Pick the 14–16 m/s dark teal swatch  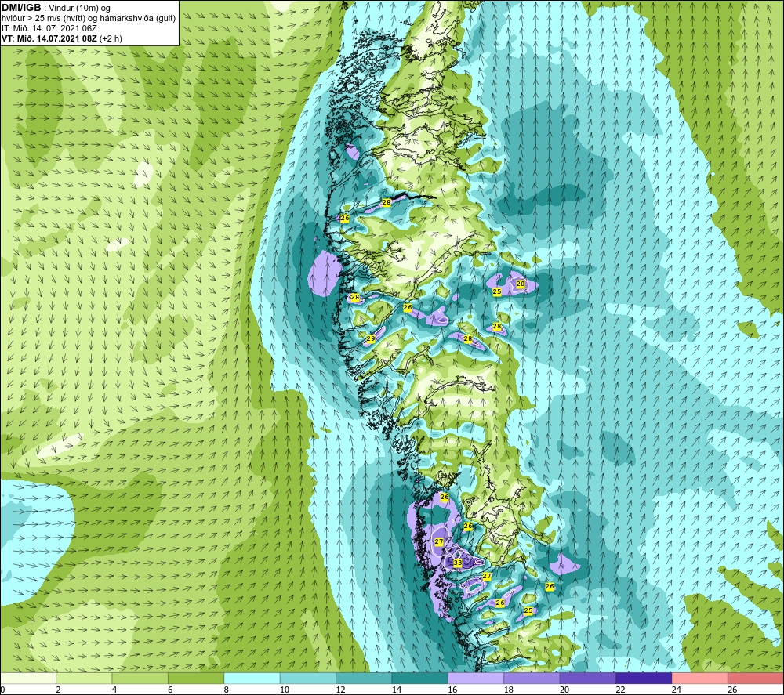point(420,679)
